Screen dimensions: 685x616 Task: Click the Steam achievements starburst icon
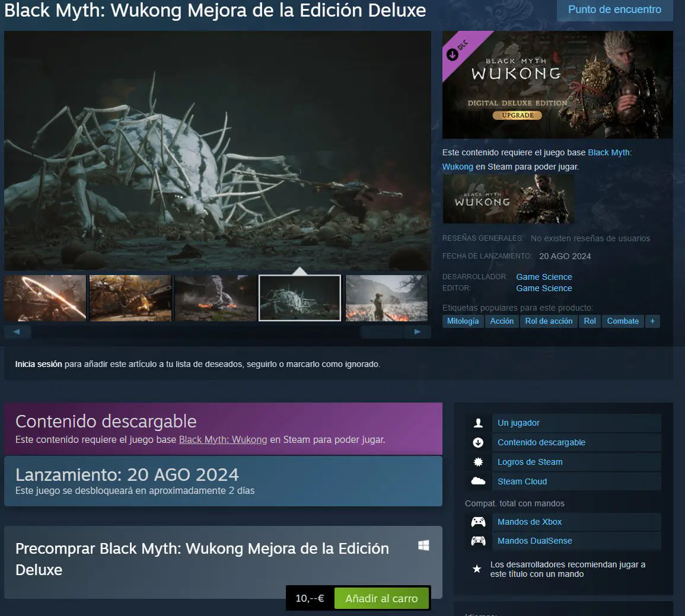[x=479, y=462]
